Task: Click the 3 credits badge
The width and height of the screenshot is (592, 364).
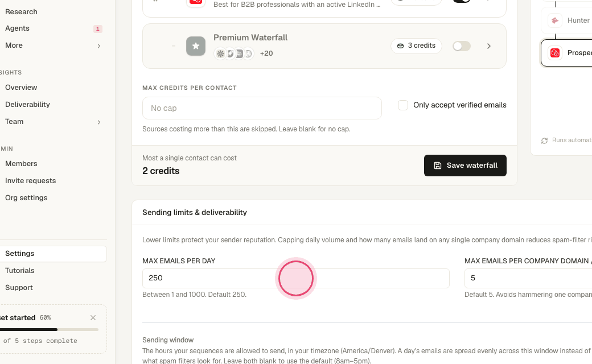Action: pos(416,45)
